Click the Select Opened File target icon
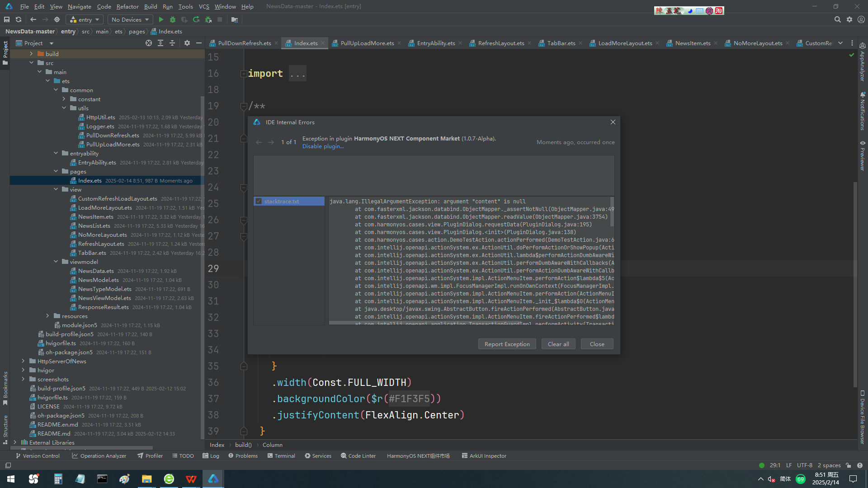This screenshot has width=868, height=488. (149, 43)
